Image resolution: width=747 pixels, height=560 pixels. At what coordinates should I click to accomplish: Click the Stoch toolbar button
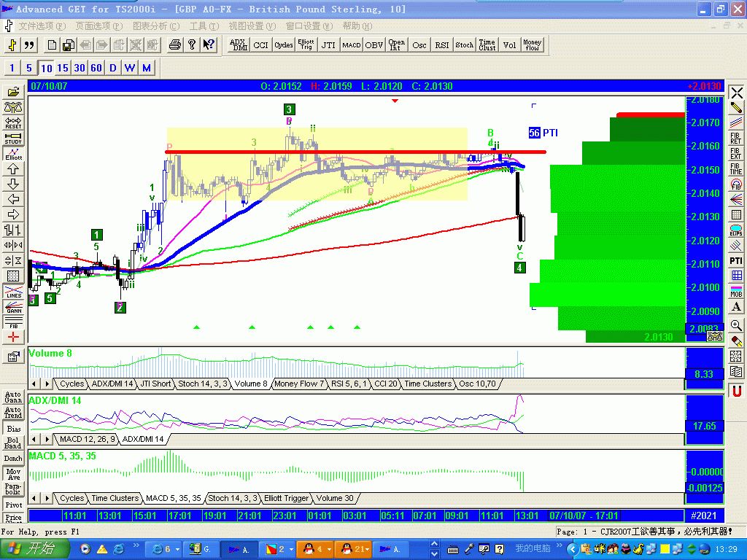(464, 44)
